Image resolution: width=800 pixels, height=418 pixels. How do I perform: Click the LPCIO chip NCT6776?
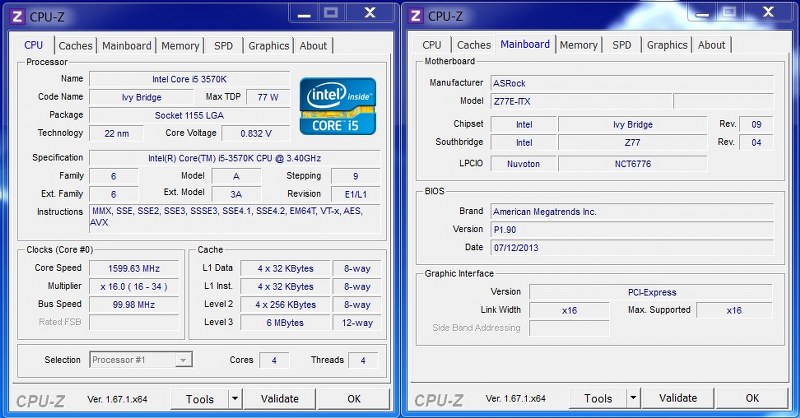[x=633, y=164]
